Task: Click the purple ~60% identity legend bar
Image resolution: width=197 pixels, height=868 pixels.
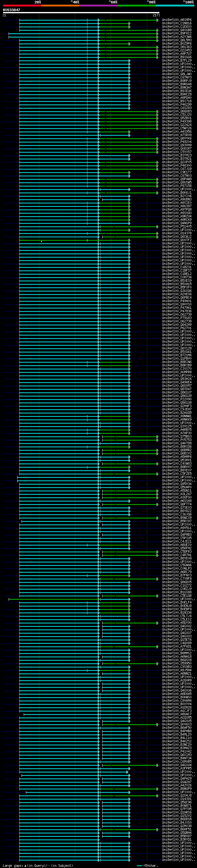Action: [x=99, y=6]
